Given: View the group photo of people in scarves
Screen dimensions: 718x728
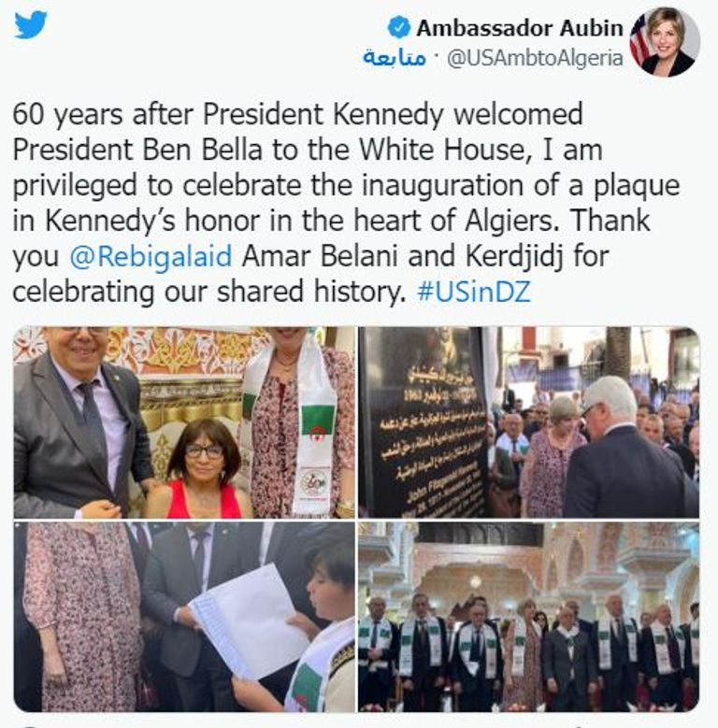Looking at the screenshot, I should (528, 617).
